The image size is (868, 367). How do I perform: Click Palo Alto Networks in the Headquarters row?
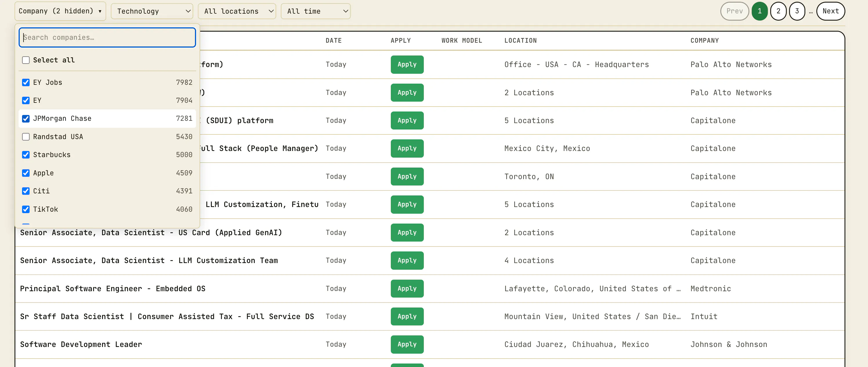pos(731,64)
